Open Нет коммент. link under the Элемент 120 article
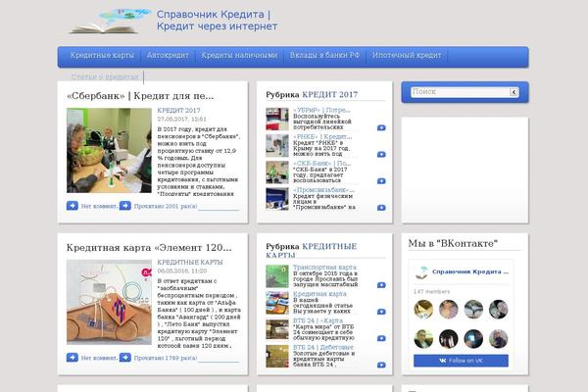This screenshot has height=392, width=588. [99, 358]
